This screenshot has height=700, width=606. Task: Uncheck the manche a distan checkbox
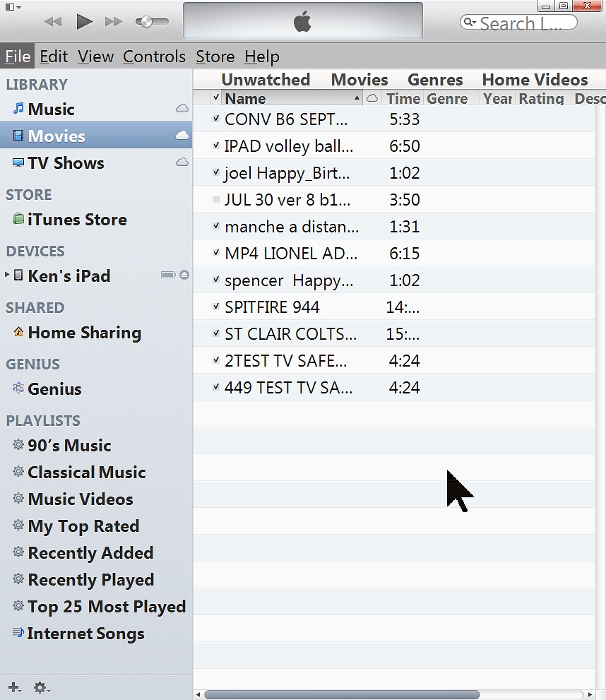point(216,225)
